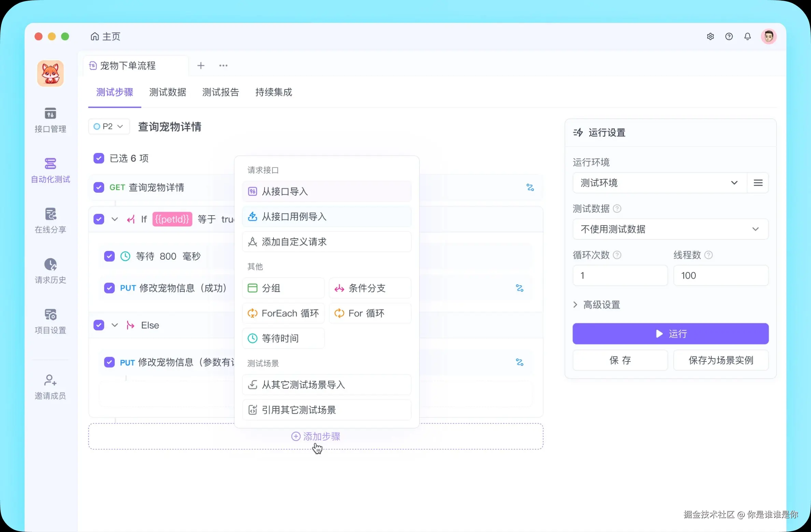Toggle the 等待 800 毫秒 step checkbox

point(110,256)
